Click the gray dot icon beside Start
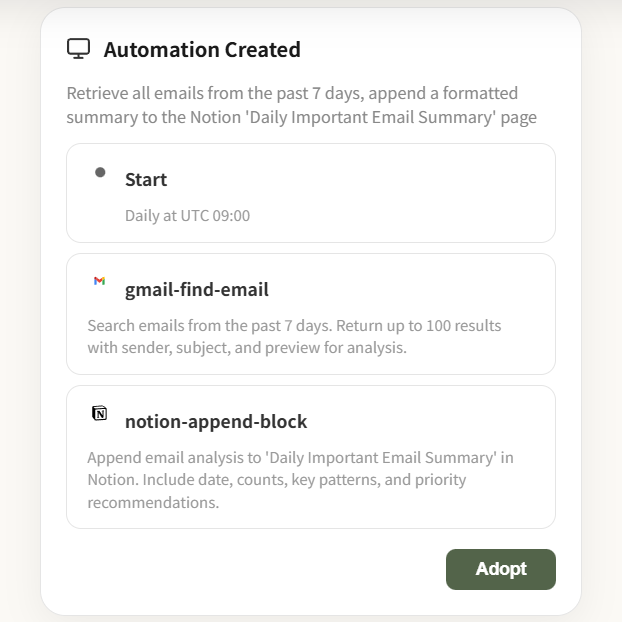The width and height of the screenshot is (622, 622). click(100, 172)
